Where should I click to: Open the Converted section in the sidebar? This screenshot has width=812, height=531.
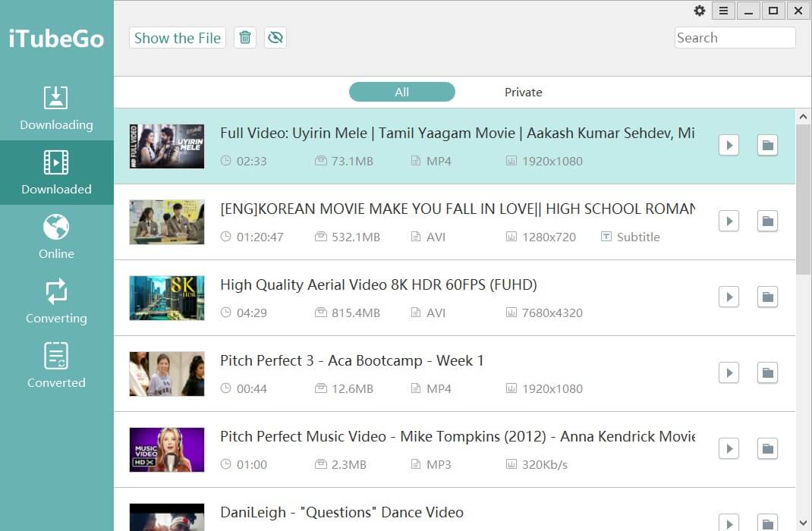pyautogui.click(x=56, y=366)
